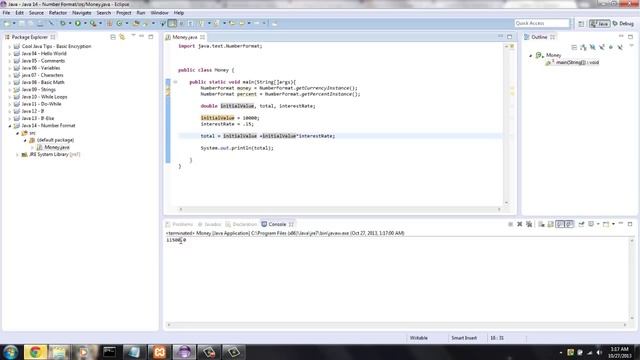Open the File menu

click(6, 13)
